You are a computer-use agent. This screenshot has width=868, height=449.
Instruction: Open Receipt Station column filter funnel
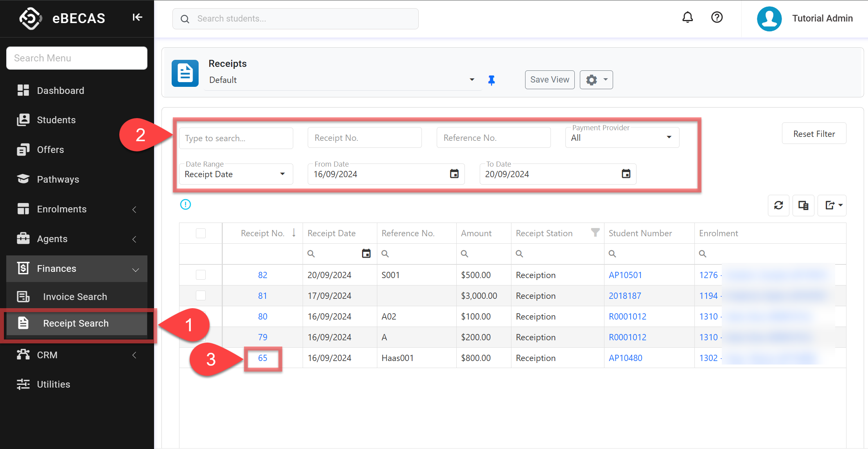click(x=595, y=233)
